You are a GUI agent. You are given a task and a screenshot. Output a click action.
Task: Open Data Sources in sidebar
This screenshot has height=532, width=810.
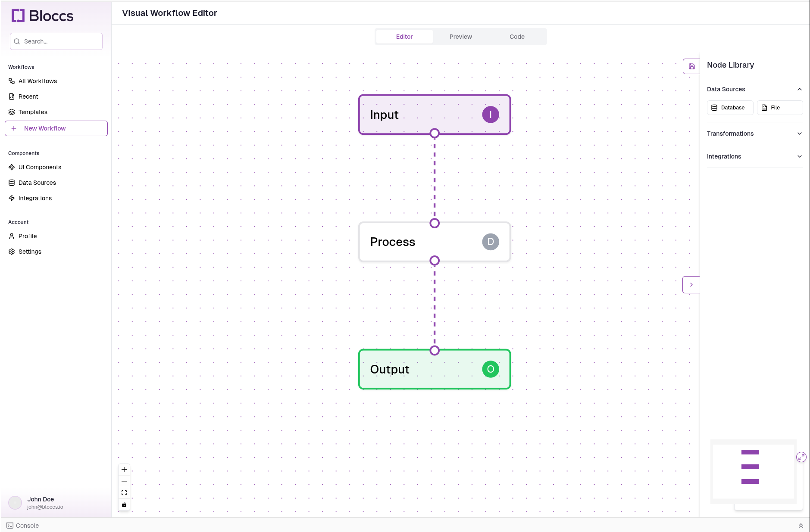click(56, 183)
